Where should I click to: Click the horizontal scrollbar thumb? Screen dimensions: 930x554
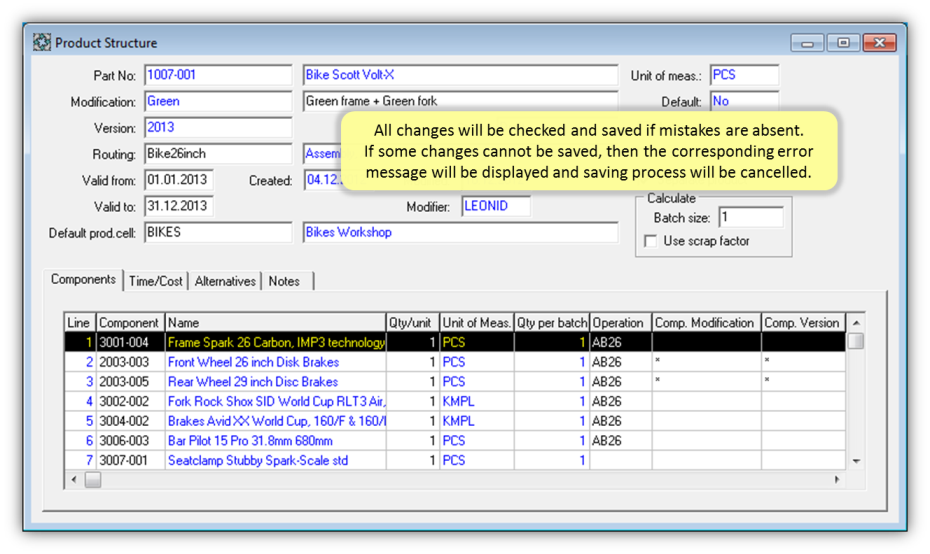[93, 479]
